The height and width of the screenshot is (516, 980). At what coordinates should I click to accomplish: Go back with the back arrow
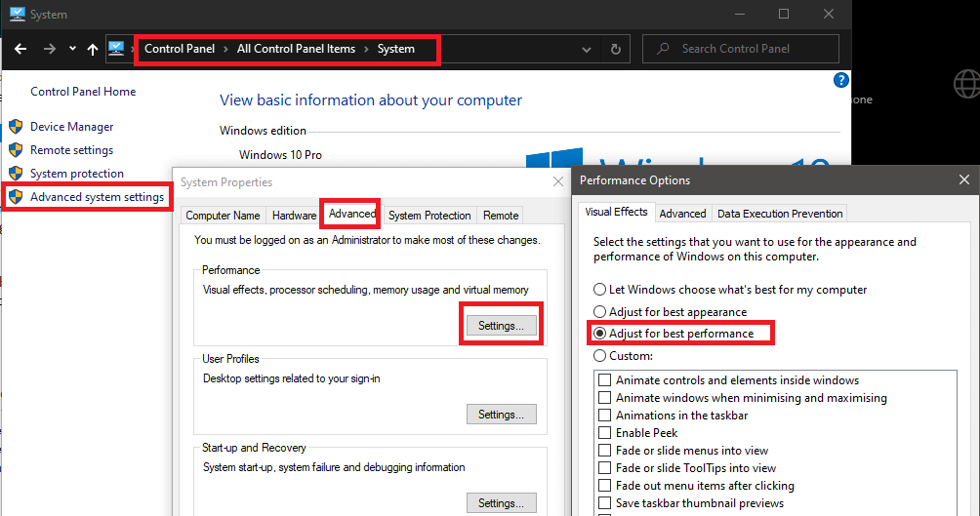click(20, 49)
